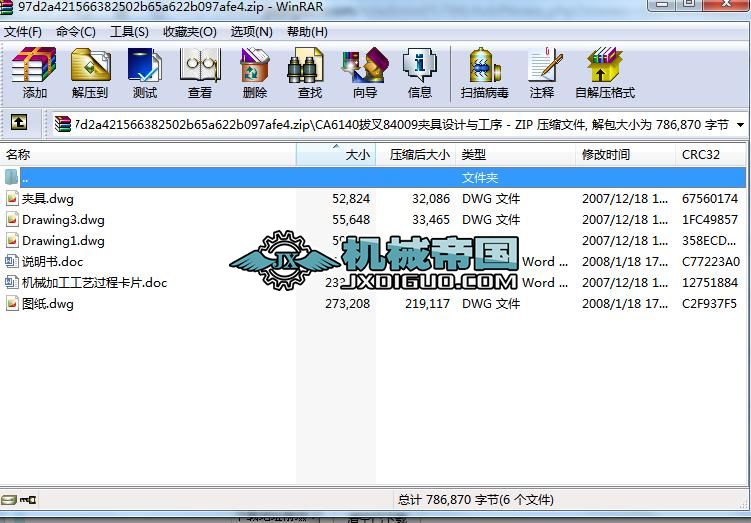
Task: Sort by 大小 column header
Action: (x=336, y=154)
